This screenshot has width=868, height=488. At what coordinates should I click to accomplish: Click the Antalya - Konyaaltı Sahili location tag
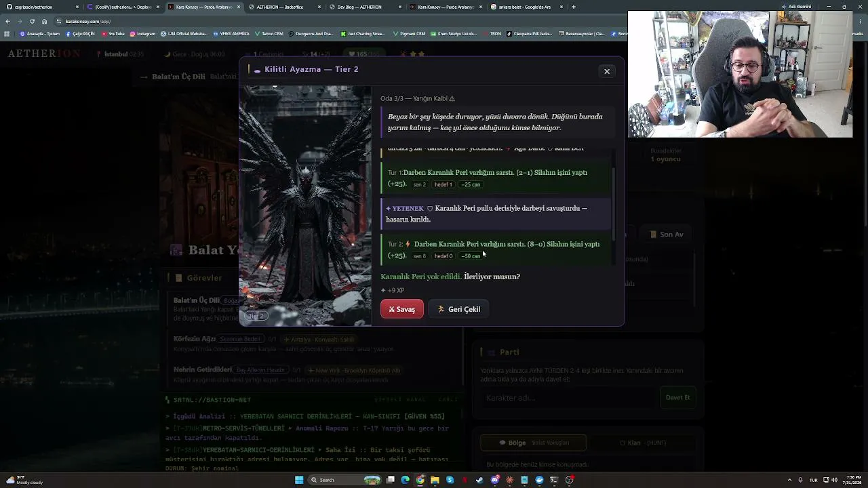pyautogui.click(x=319, y=339)
